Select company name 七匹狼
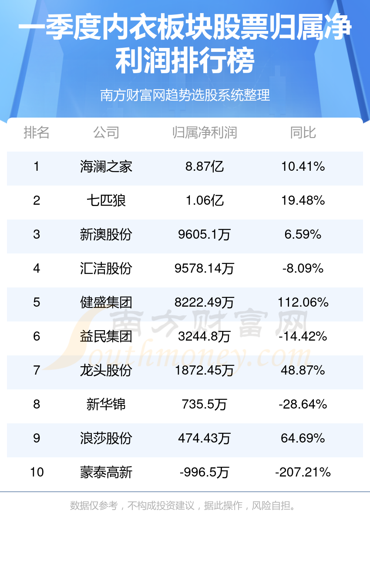 pyautogui.click(x=106, y=200)
